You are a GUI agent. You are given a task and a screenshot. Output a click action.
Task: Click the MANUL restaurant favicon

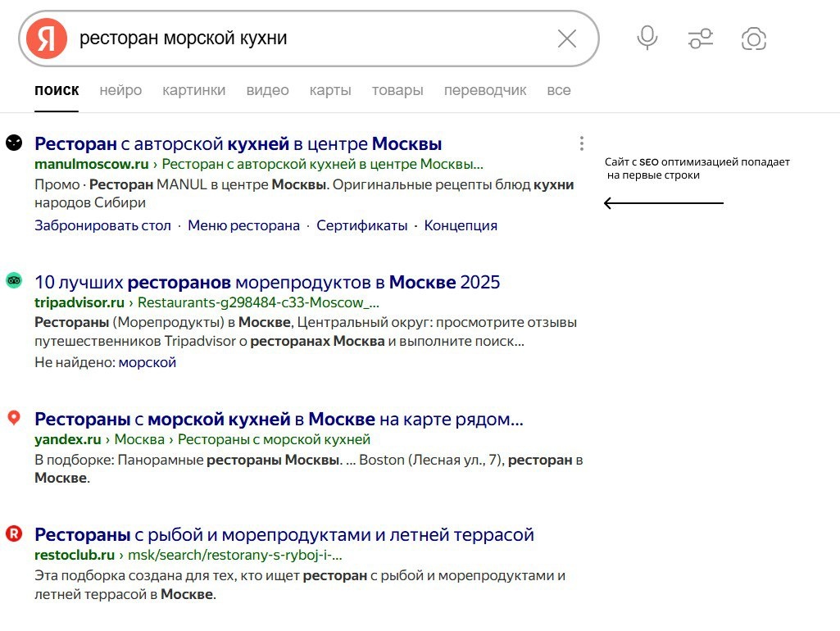pos(13,143)
